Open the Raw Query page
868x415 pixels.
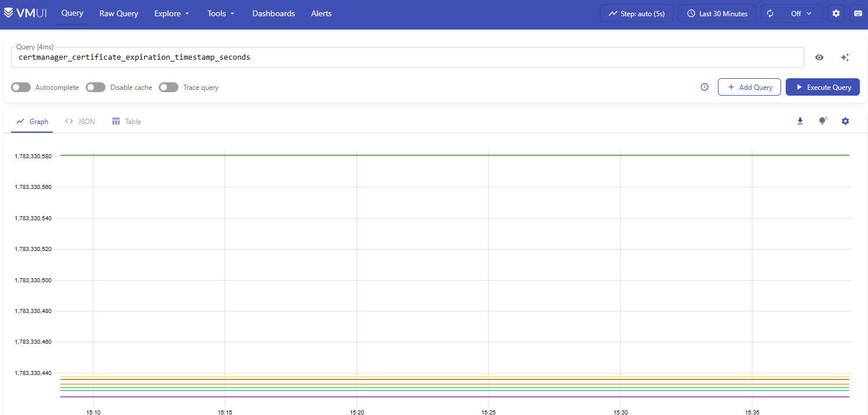coord(119,13)
